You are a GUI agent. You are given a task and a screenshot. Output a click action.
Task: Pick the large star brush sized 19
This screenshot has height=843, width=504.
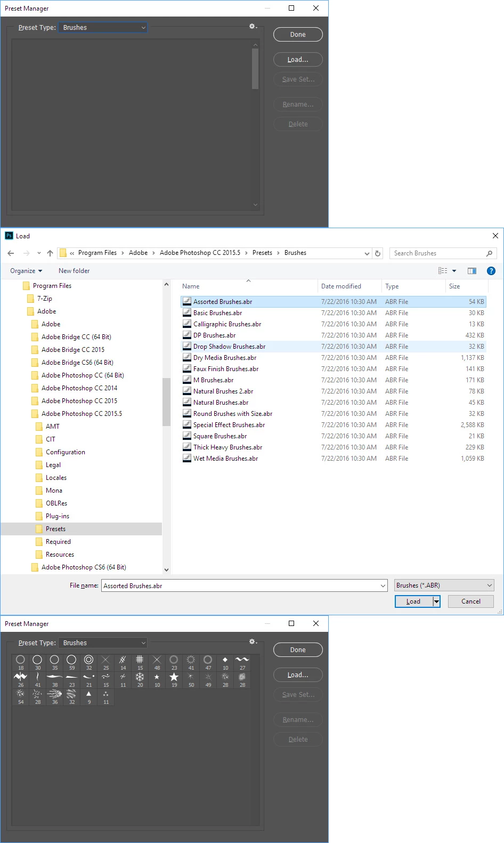click(174, 680)
